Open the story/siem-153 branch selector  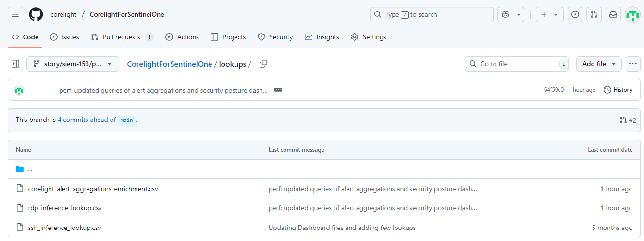point(73,64)
